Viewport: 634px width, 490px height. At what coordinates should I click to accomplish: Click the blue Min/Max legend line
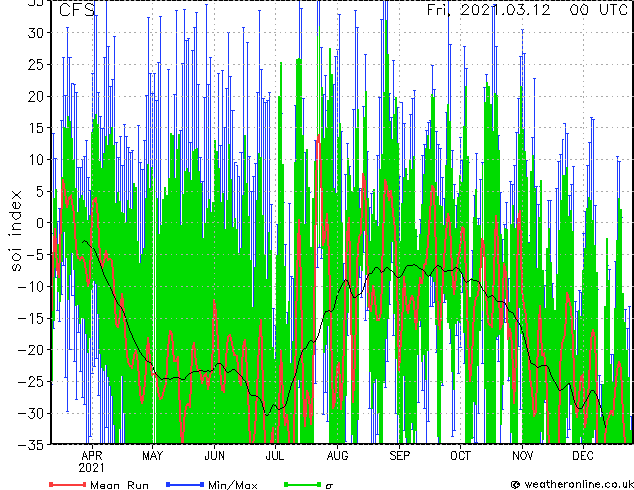coord(185,484)
